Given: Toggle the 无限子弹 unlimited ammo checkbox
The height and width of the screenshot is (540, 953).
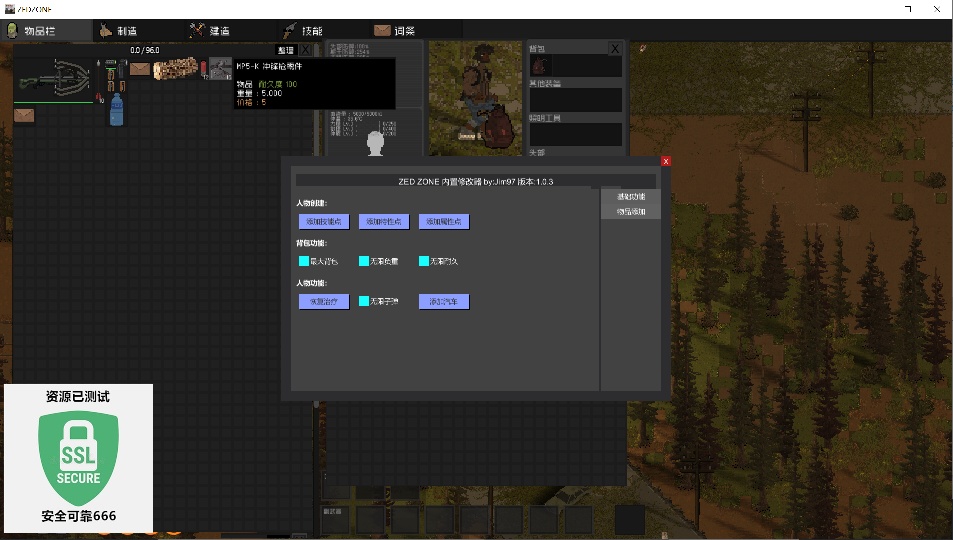Looking at the screenshot, I should point(364,302).
